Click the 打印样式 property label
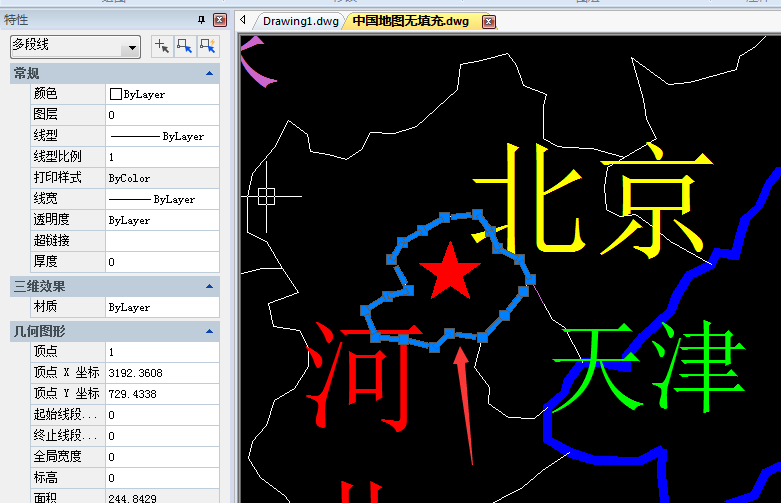Image resolution: width=781 pixels, height=503 pixels. 57,177
